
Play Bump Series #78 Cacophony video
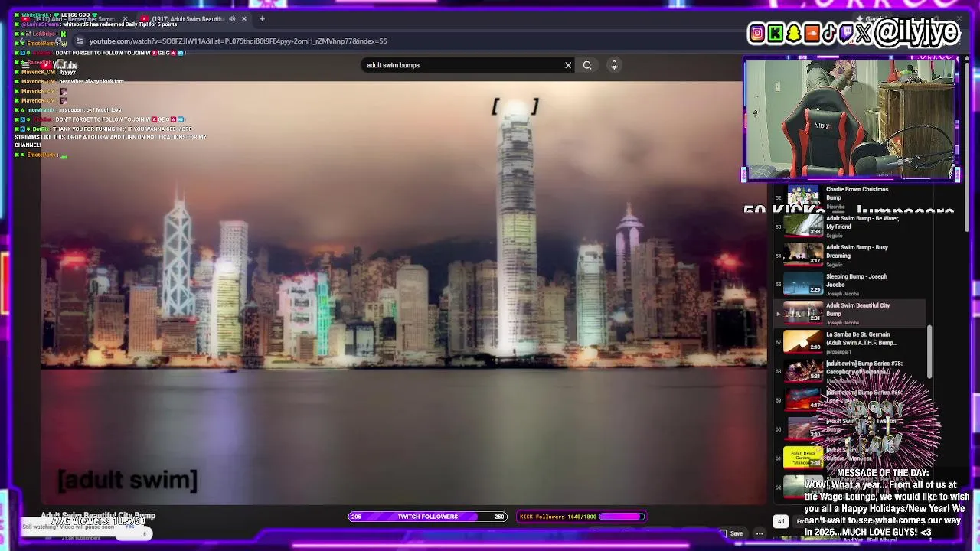(x=850, y=371)
